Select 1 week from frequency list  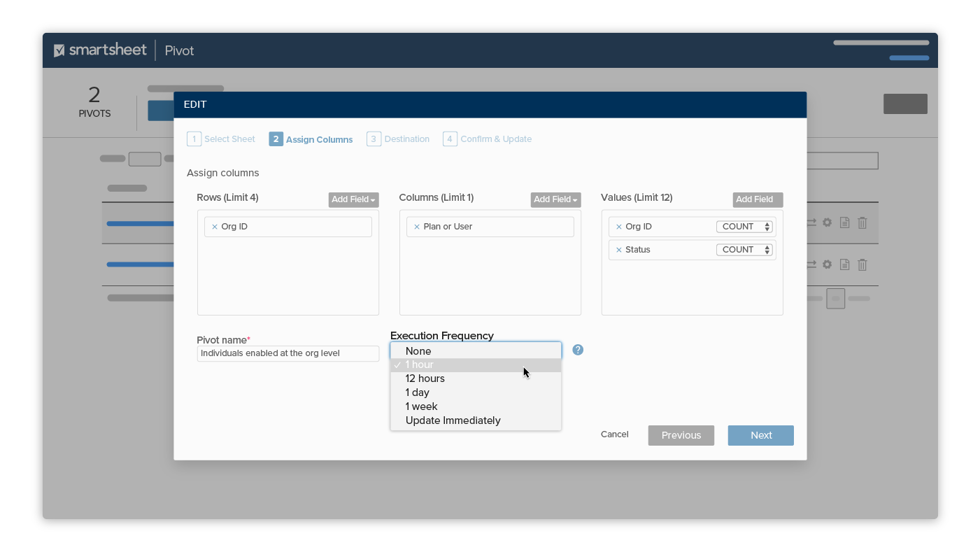click(421, 406)
